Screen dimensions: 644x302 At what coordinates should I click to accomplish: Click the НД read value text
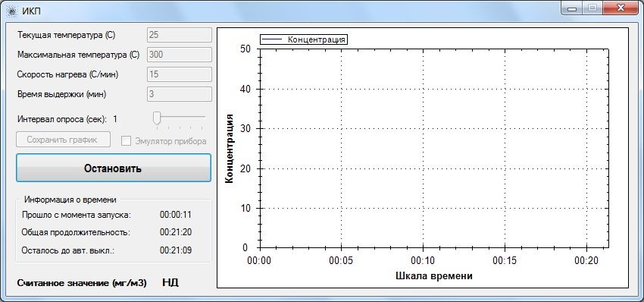(170, 282)
